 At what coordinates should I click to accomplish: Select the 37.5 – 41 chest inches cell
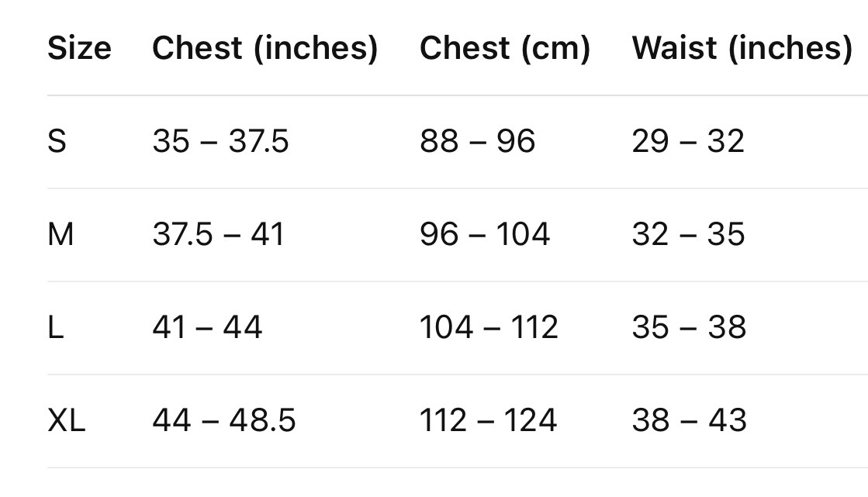[x=219, y=234]
